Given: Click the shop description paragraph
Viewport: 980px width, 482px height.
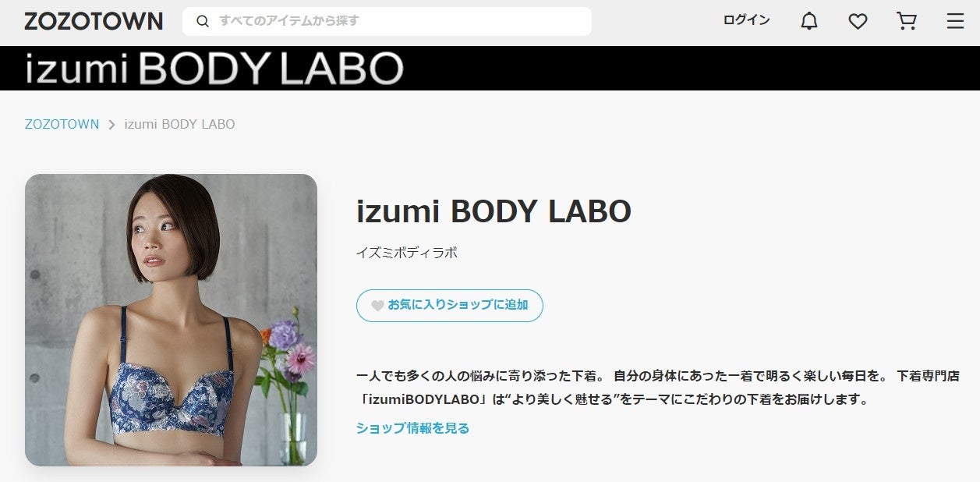Looking at the screenshot, I should tap(657, 388).
